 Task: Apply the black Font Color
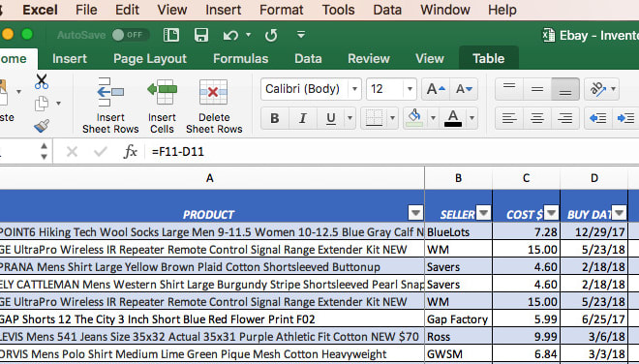click(453, 118)
